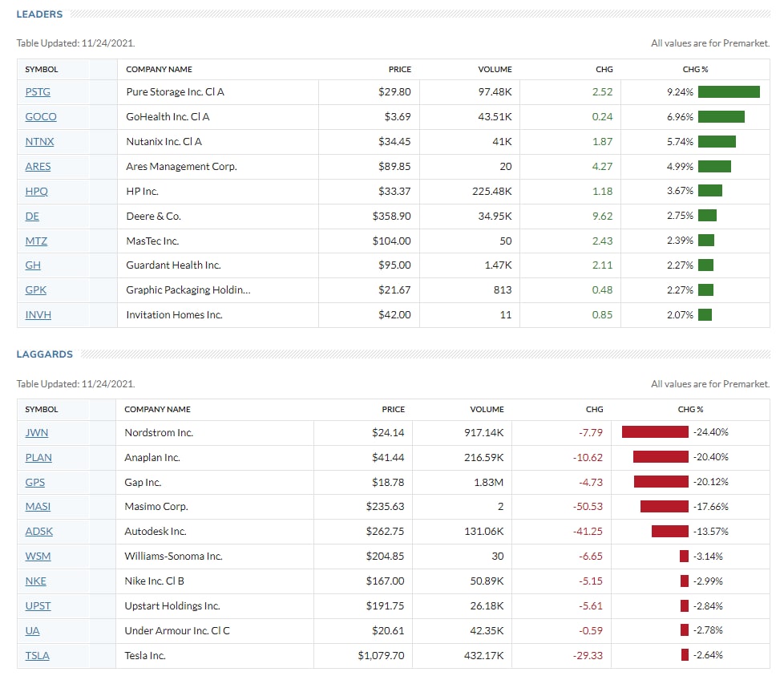Click the green 9.24% change bar
Image resolution: width=784 pixels, height=676 pixels.
click(x=729, y=92)
